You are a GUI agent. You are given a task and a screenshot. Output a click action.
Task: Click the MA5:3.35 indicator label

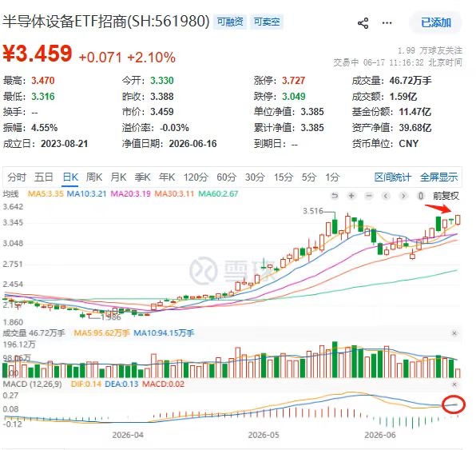pos(46,193)
